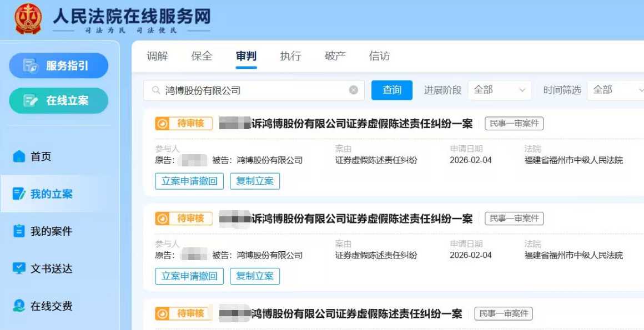The image size is (644, 330).
Task: Expand the 全部 option list for time filter
Action: click(x=615, y=90)
